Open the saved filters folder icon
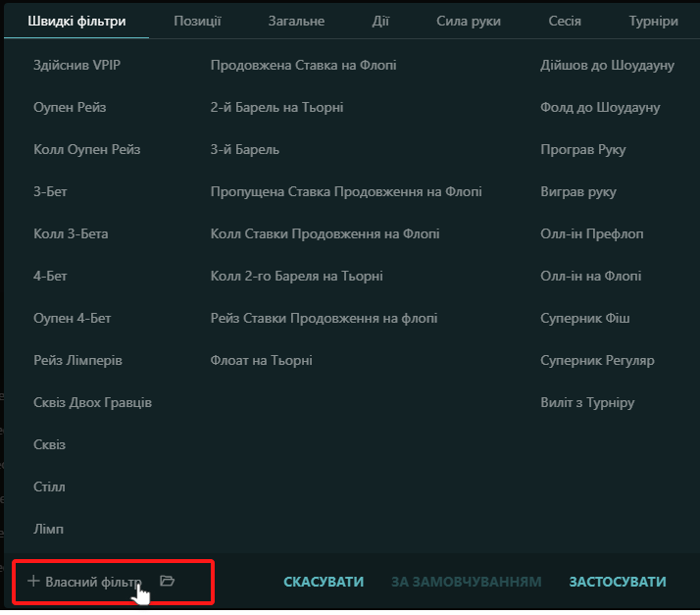700x615 pixels. tap(167, 581)
